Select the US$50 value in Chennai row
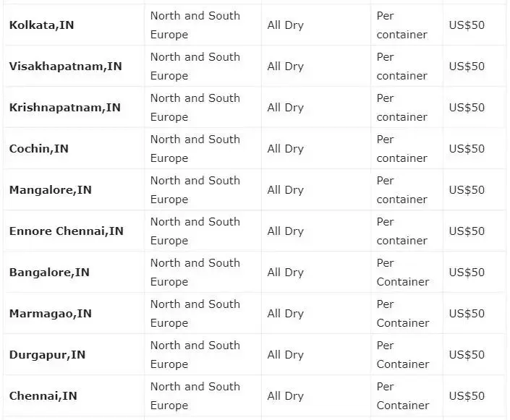Image resolution: width=510 pixels, height=420 pixels. click(467, 396)
